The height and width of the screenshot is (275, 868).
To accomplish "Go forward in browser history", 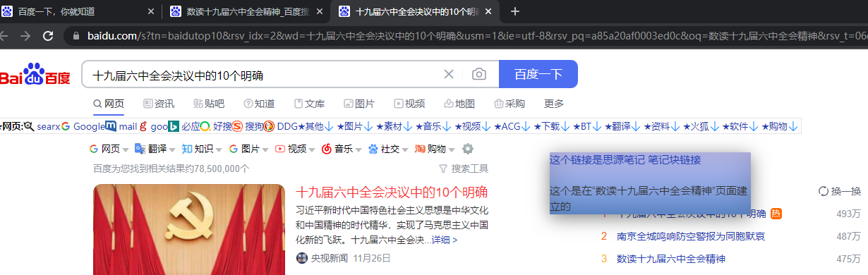I will point(25,35).
